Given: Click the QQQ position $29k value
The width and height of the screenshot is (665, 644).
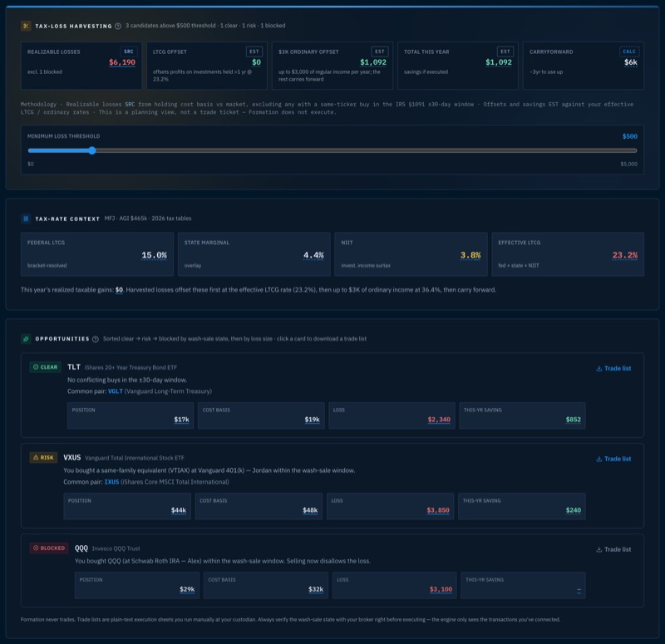Looking at the screenshot, I should coord(187,589).
